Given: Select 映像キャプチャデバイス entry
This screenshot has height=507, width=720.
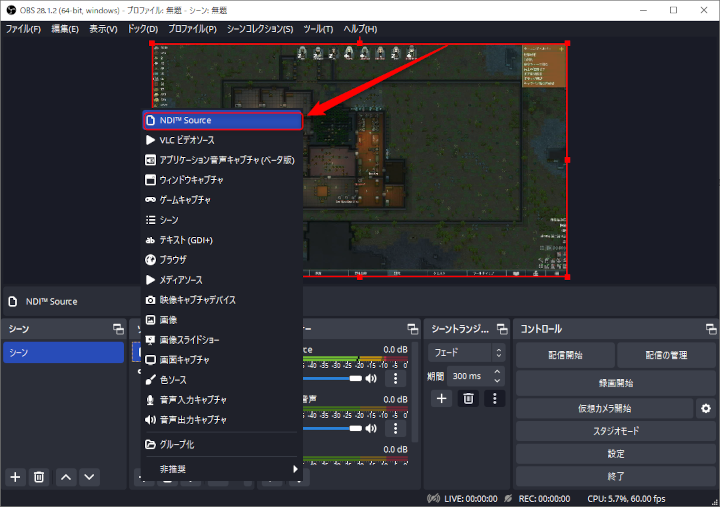Looking at the screenshot, I should tap(222, 300).
